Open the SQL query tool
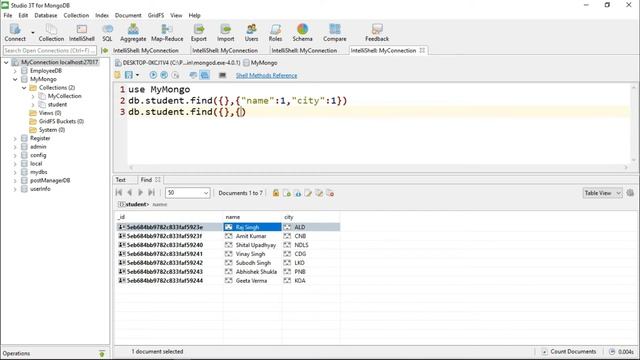Screen dimensions: 640x360 107,32
